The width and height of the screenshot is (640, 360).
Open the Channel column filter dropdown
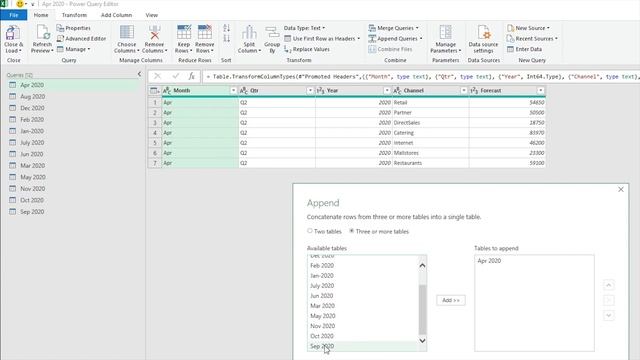[464, 91]
